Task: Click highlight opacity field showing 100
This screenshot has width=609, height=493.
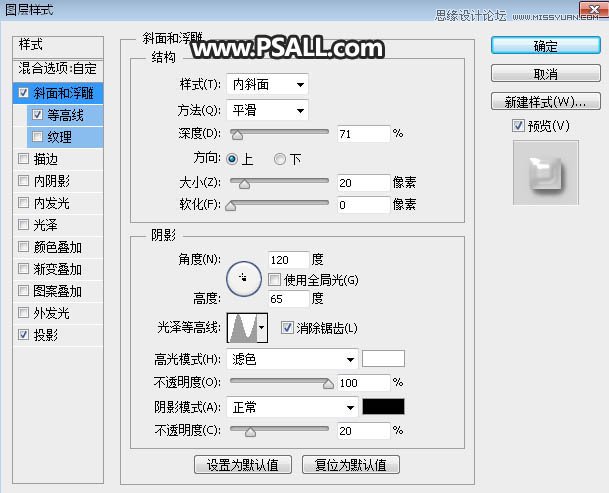Action: pos(364,383)
